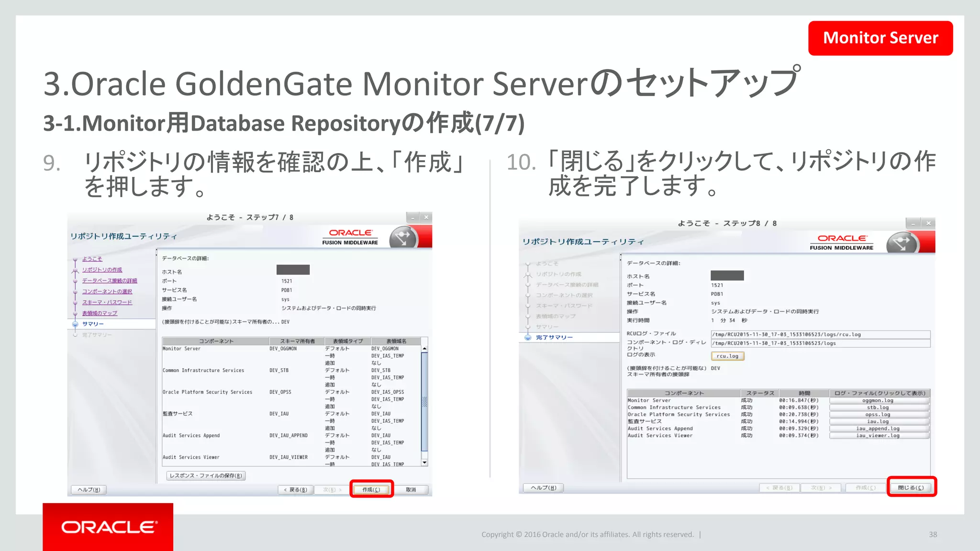Go to リポジトリの作成 step link in Step 7
The image size is (980, 551).
(102, 270)
